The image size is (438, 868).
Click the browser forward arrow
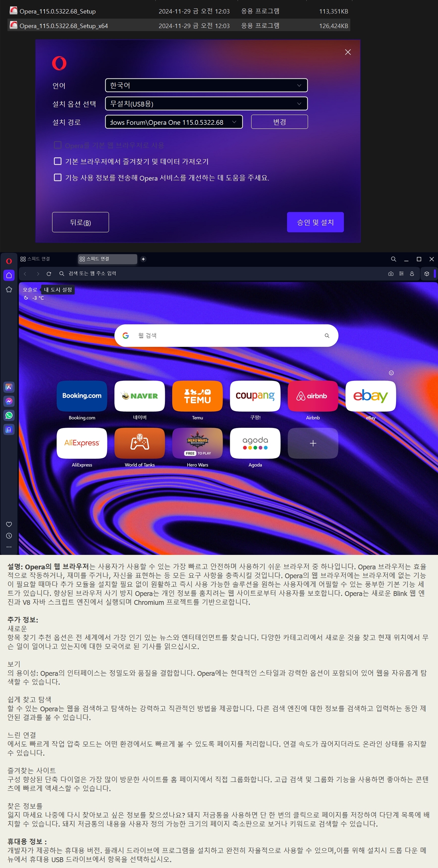click(x=38, y=274)
